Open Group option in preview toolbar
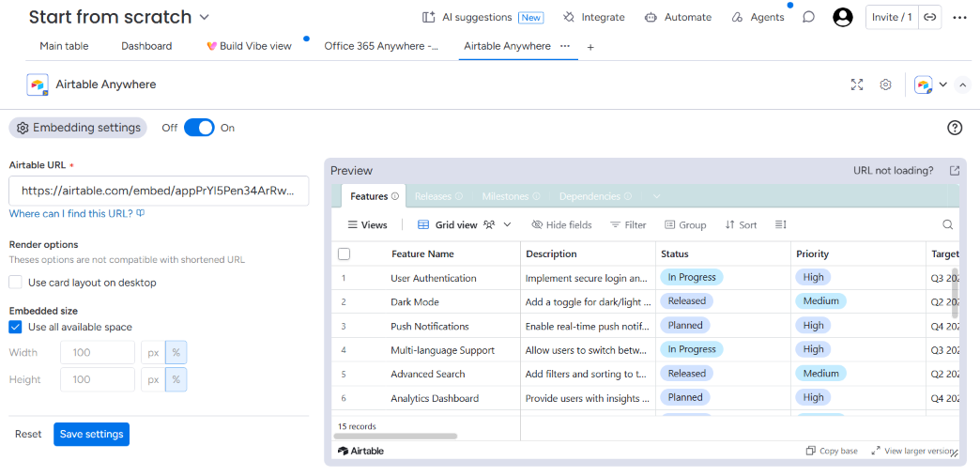The height and width of the screenshot is (476, 980). click(685, 224)
